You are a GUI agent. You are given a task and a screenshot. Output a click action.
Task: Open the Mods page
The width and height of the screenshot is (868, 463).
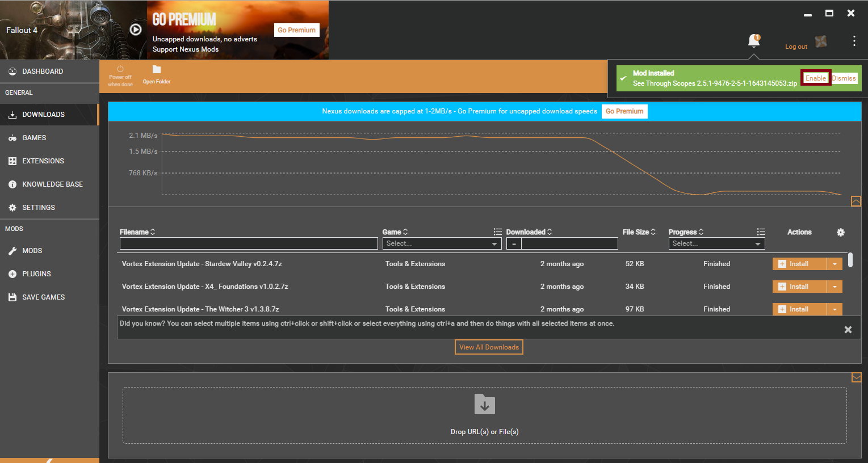(49, 251)
